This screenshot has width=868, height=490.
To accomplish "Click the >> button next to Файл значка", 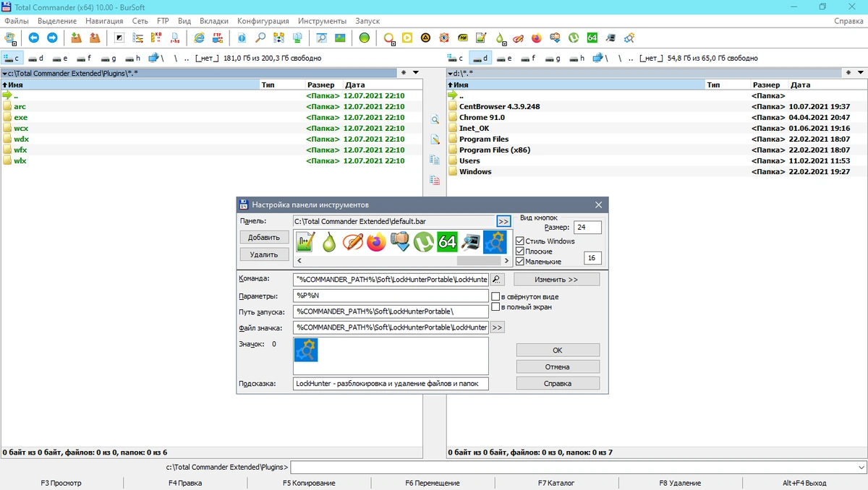I will click(x=497, y=327).
